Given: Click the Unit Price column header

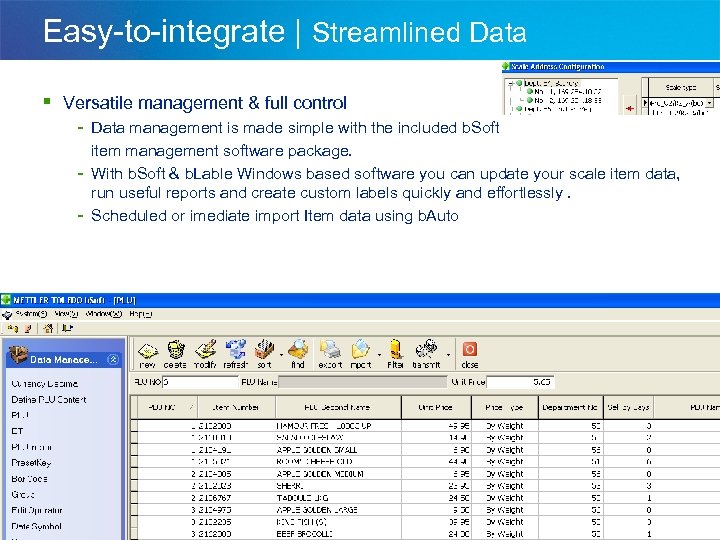Looking at the screenshot, I should [436, 407].
